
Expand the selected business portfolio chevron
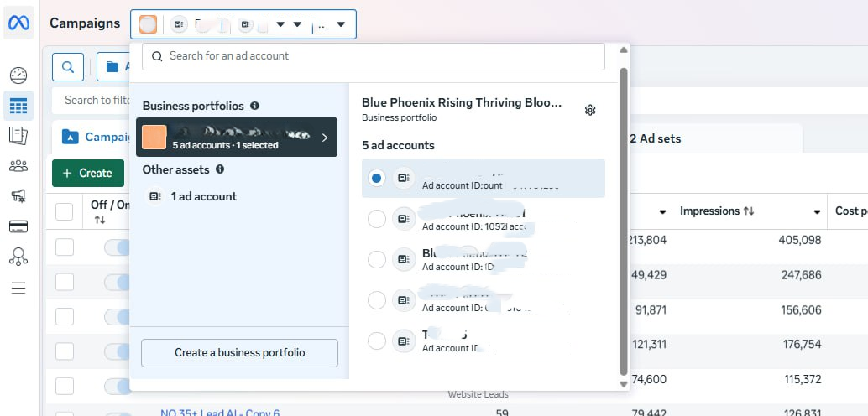(x=325, y=138)
